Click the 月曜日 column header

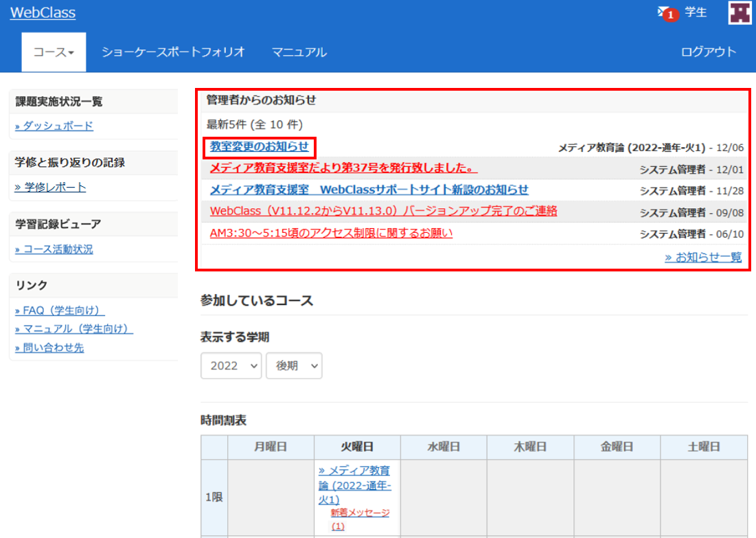(x=271, y=447)
